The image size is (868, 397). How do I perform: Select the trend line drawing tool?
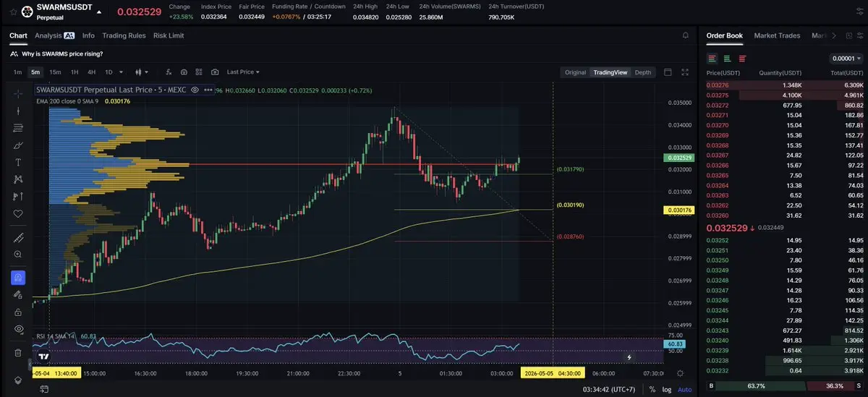tap(18, 111)
